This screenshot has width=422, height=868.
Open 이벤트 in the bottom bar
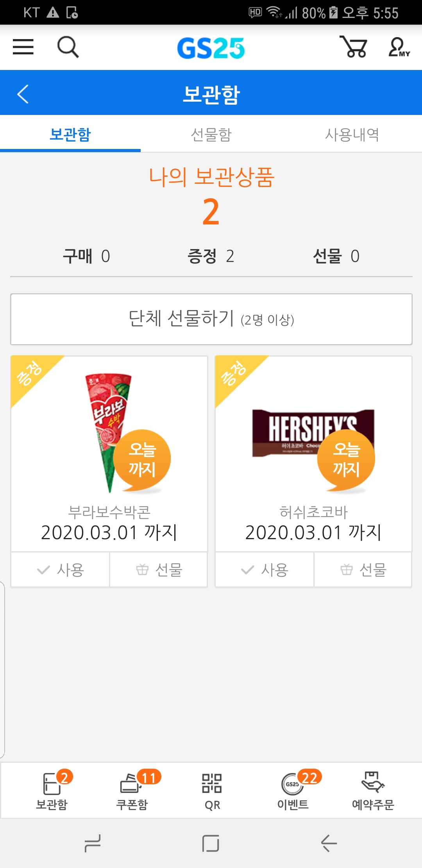tap(293, 791)
